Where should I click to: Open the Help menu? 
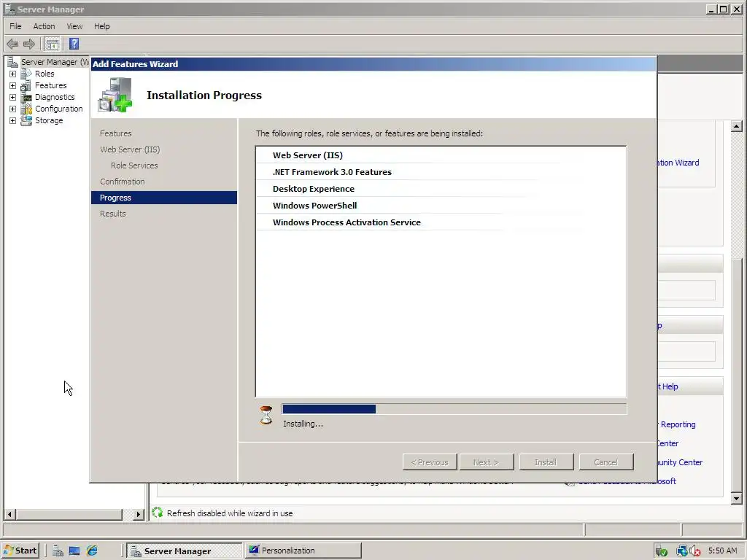pos(101,26)
